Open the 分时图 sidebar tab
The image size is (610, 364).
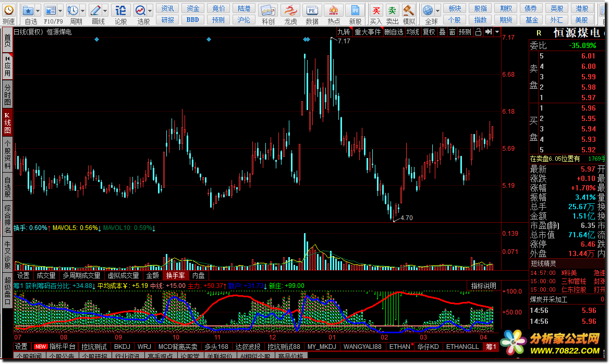point(7,93)
